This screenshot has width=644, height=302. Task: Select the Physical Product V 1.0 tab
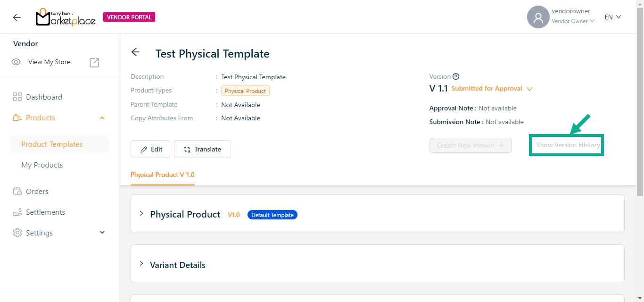coord(162,175)
